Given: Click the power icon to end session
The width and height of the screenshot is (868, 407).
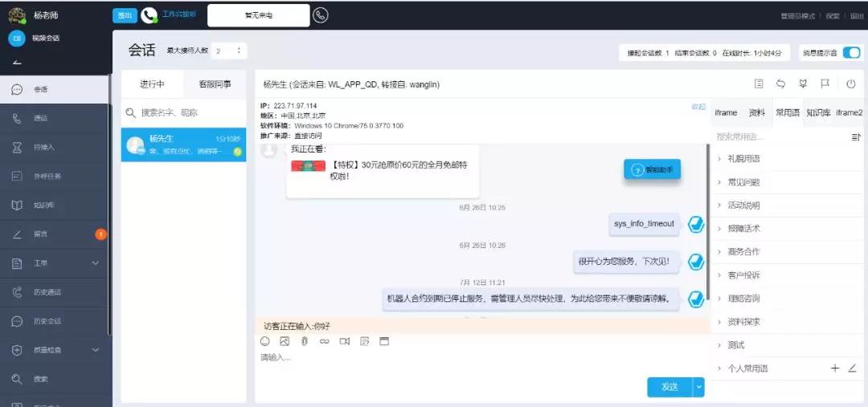Looking at the screenshot, I should click(850, 83).
